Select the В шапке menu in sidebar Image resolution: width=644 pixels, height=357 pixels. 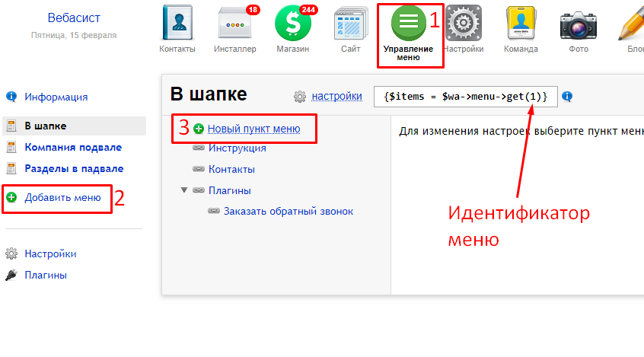click(45, 126)
